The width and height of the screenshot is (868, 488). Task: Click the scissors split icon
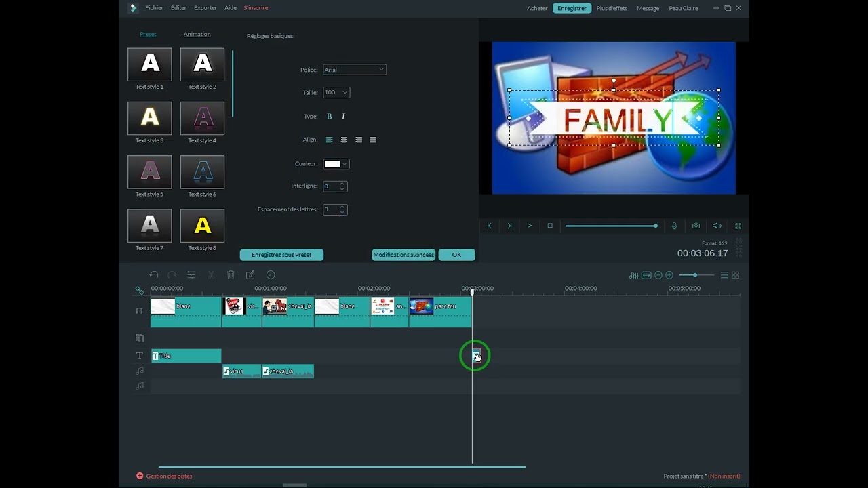tap(211, 275)
